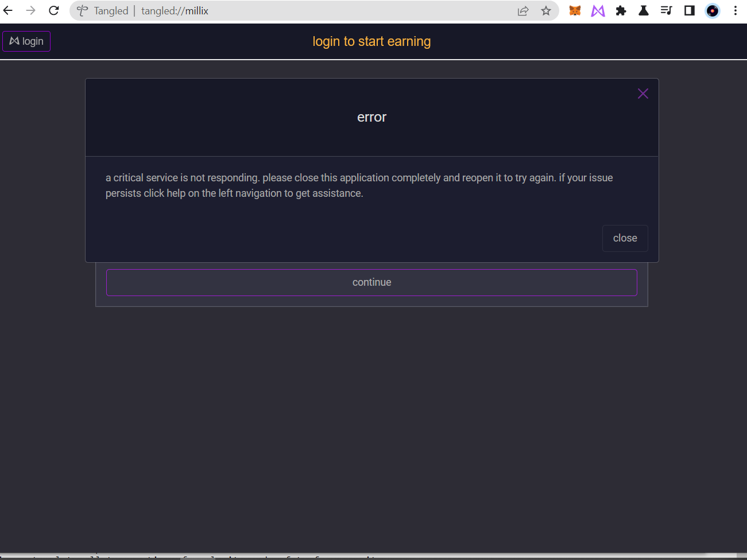The height and width of the screenshot is (560, 747).
Task: Click the close button in error dialog
Action: tap(625, 238)
